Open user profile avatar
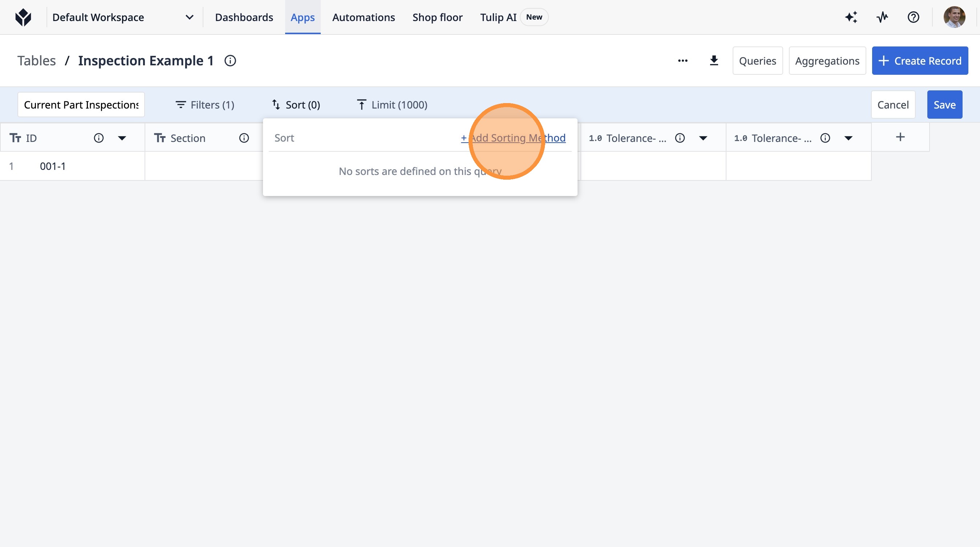The width and height of the screenshot is (980, 547). [x=954, y=17]
